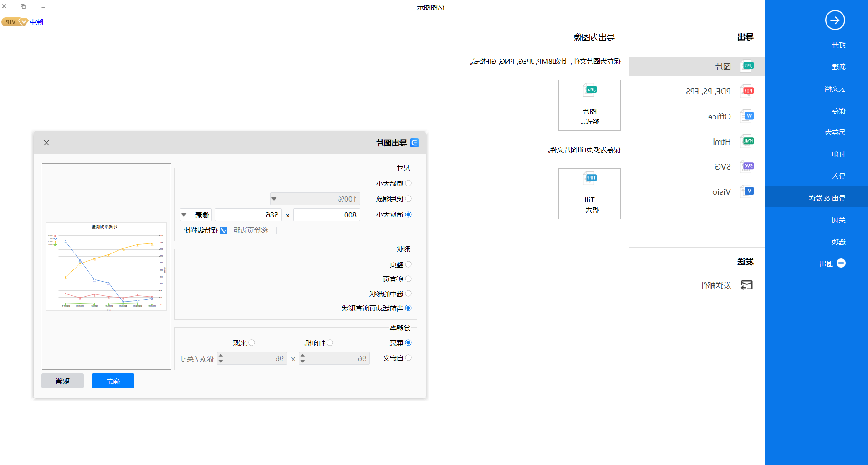
Task: Open the 像素 unit dropdown
Action: pos(196,215)
